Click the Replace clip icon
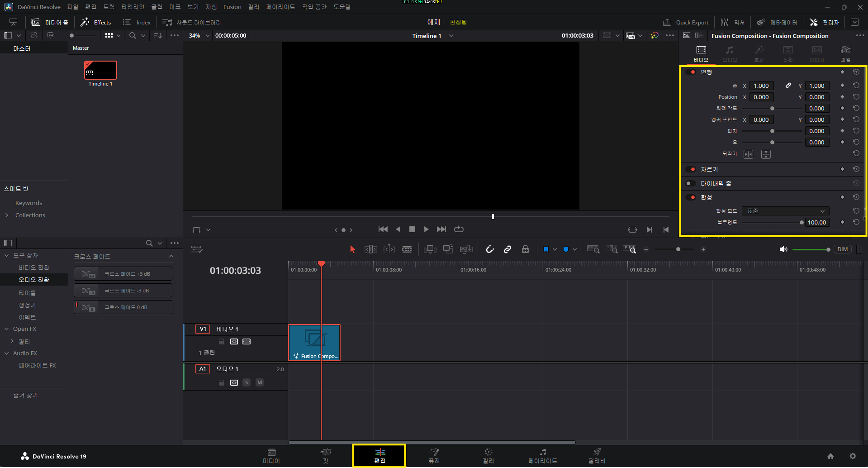This screenshot has height=468, width=868. (466, 249)
